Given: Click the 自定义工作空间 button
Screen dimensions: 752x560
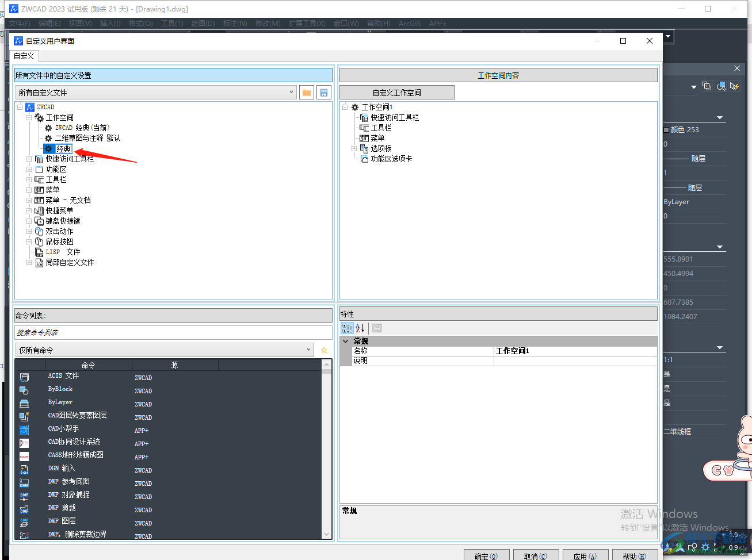Looking at the screenshot, I should (397, 93).
